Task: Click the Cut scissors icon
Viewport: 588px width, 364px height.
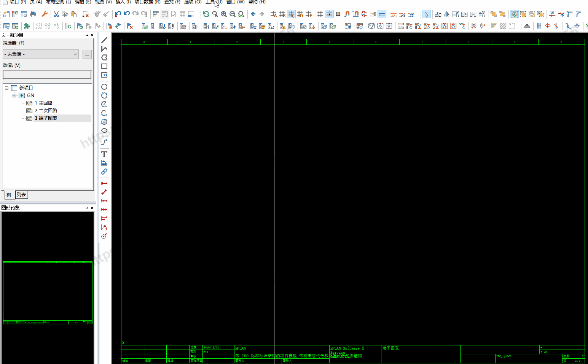Action: tap(56, 14)
